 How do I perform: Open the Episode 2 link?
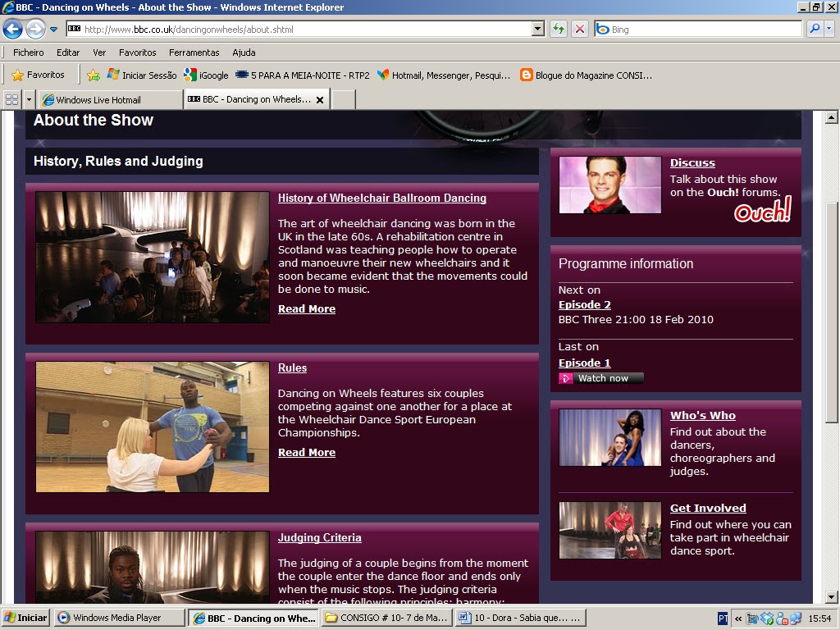584,304
